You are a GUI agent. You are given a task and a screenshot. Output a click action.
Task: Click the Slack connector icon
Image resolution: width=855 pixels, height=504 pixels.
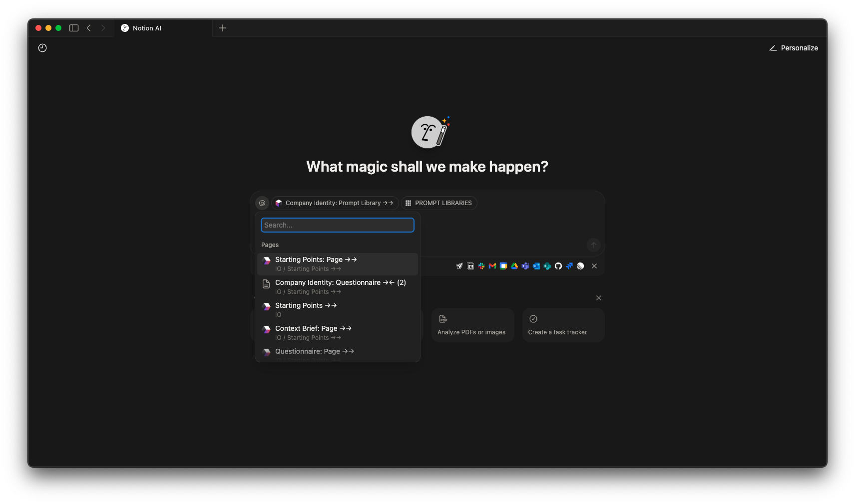[481, 266]
